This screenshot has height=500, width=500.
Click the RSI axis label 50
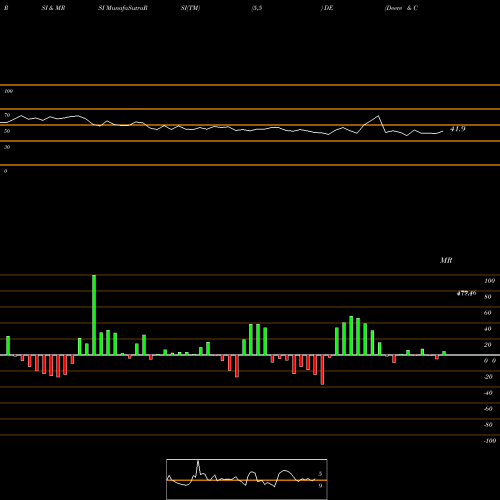pos(7,131)
